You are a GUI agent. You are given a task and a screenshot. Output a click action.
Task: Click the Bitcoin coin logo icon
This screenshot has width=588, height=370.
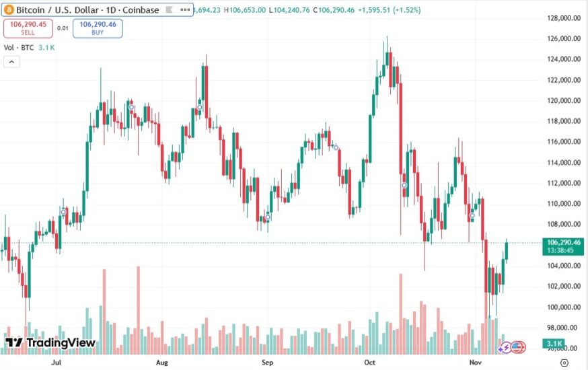(x=9, y=10)
